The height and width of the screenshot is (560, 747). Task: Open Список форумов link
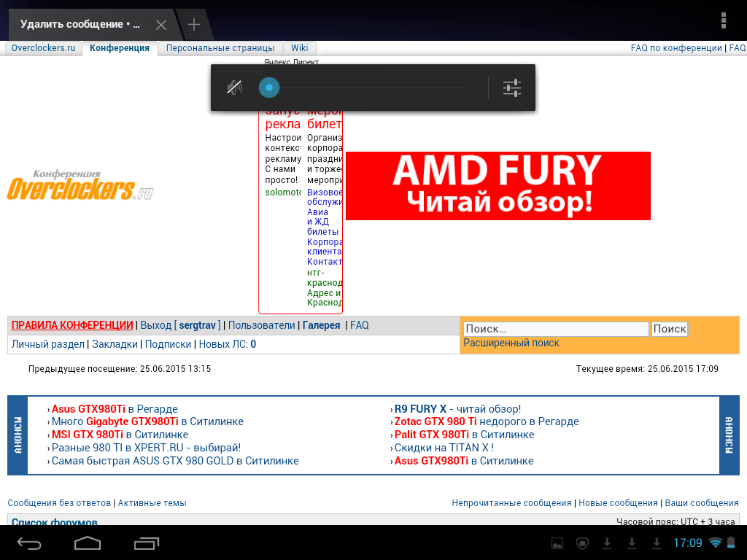[x=54, y=521]
